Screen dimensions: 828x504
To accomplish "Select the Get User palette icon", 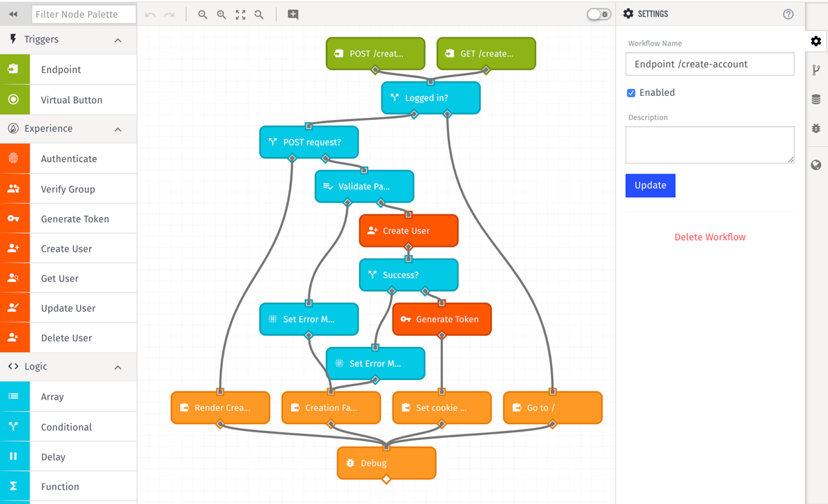I will (14, 278).
